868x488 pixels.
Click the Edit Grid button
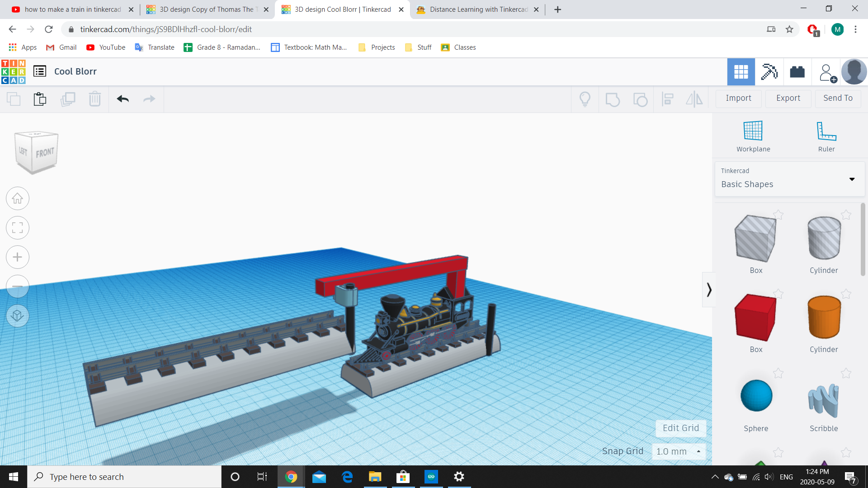tap(681, 428)
